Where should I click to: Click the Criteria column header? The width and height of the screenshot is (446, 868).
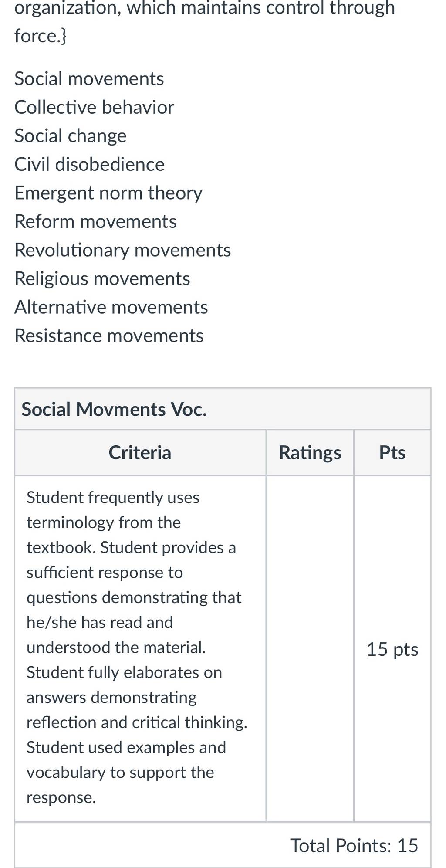tap(140, 452)
